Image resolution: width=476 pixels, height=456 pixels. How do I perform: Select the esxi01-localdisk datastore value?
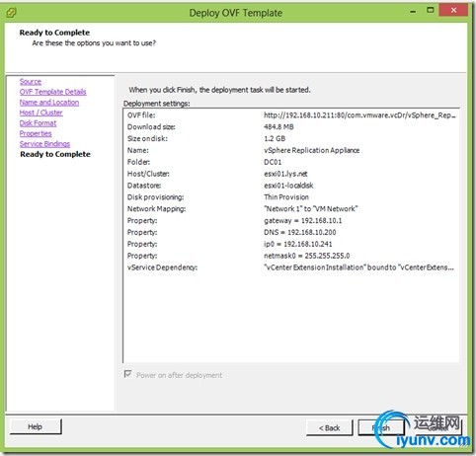(288, 186)
